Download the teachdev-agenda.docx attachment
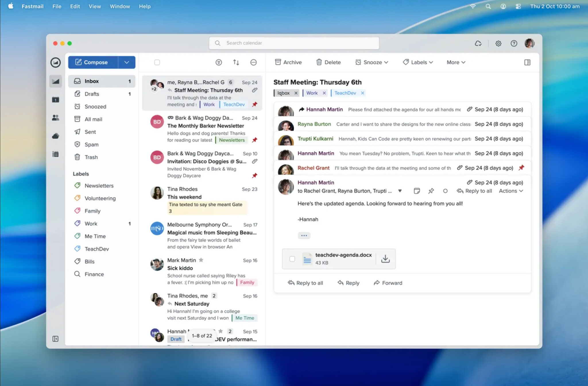 [x=385, y=258]
